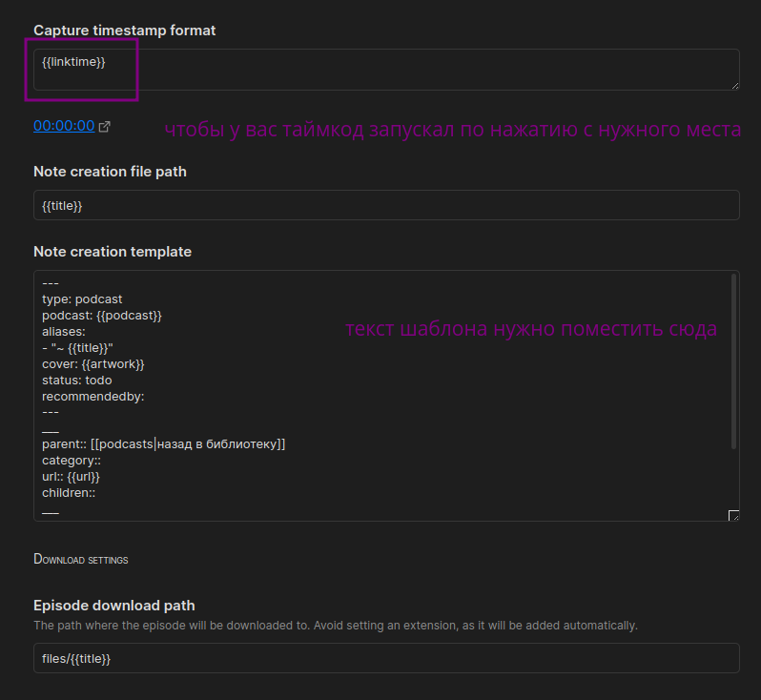Place cursor on 'url:: {{url}}' template line

[x=71, y=477]
